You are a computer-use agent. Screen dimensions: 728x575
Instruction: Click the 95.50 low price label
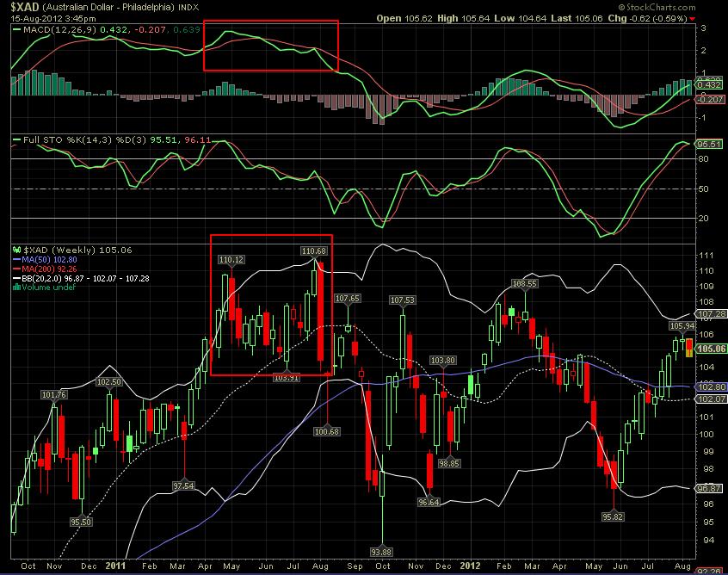pos(81,522)
